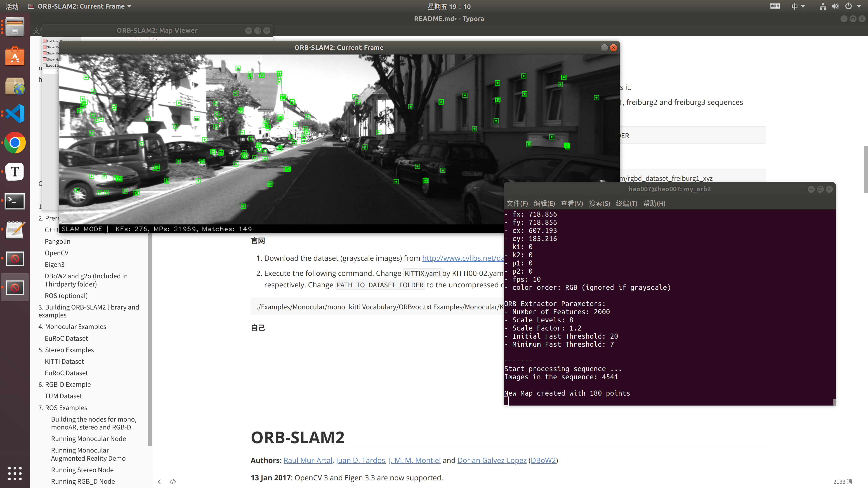
Task: Toggle Typora source code mode icon
Action: click(x=173, y=482)
